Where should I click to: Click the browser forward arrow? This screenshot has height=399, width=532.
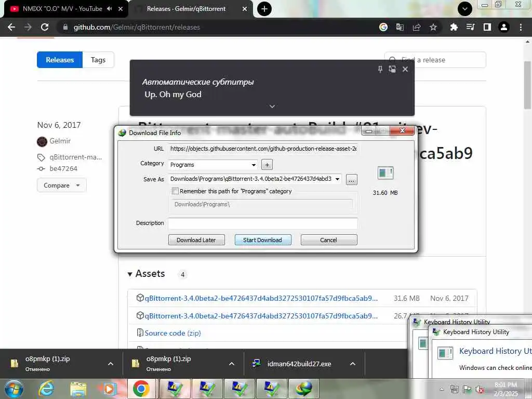click(28, 27)
